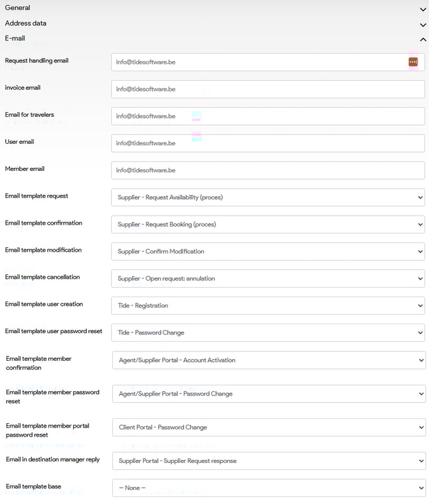The height and width of the screenshot is (504, 434).
Task: Open Email template member password reset dropdown
Action: [x=269, y=394]
